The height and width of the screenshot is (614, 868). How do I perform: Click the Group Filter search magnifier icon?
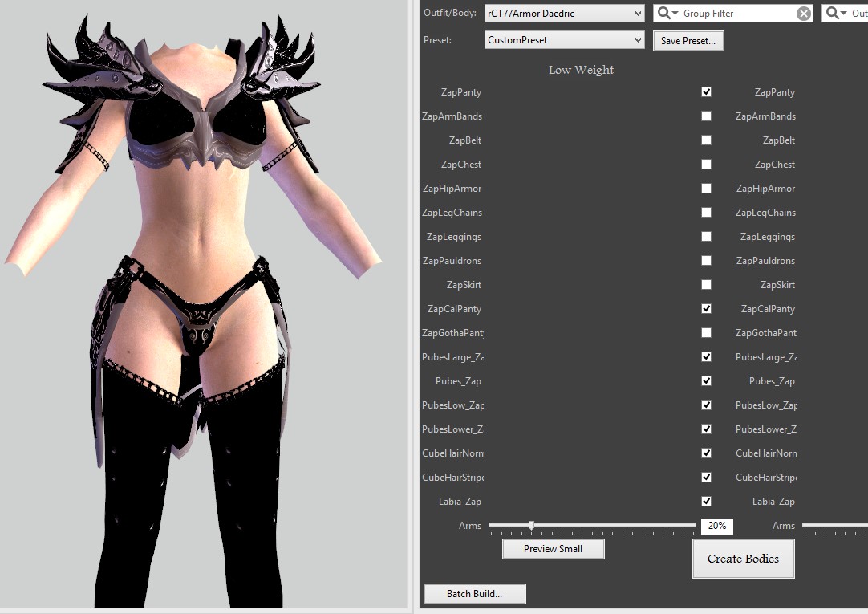667,13
